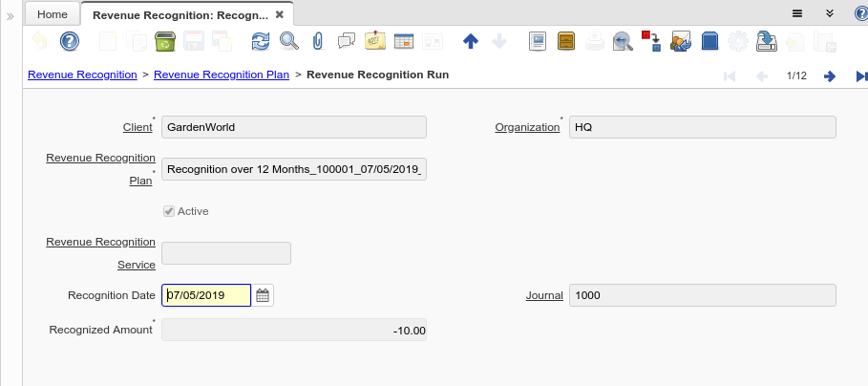Viewport: 868px width, 386px height.
Task: Open the Lookup Record magnifier
Action: point(289,41)
